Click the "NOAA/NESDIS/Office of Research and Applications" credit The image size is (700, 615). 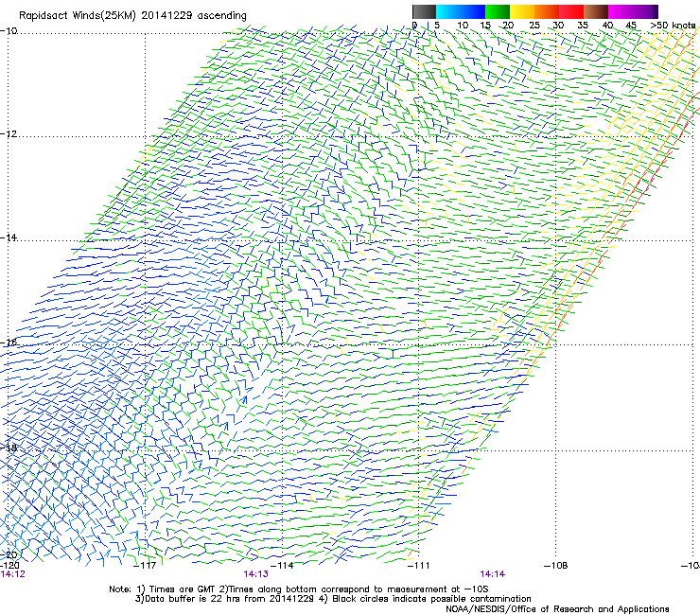click(x=557, y=609)
